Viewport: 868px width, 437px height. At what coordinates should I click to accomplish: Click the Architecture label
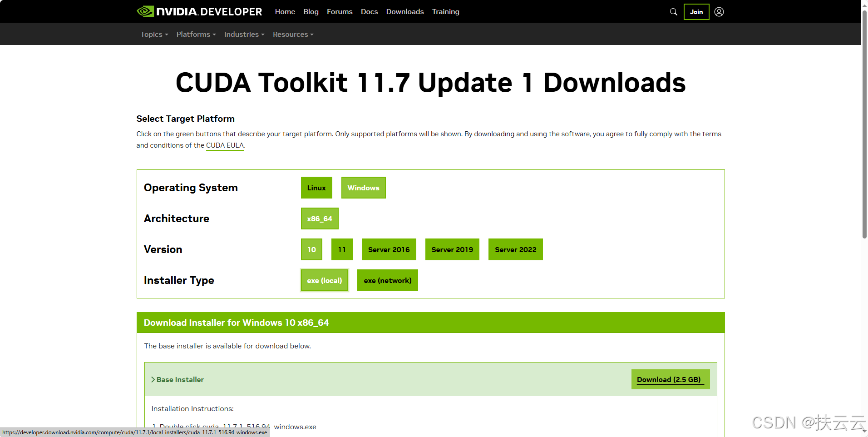click(177, 218)
